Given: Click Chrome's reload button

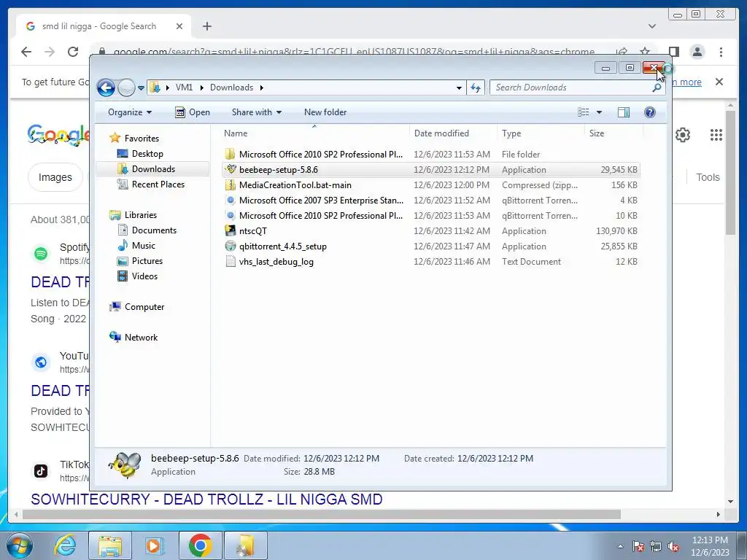Looking at the screenshot, I should click(73, 52).
